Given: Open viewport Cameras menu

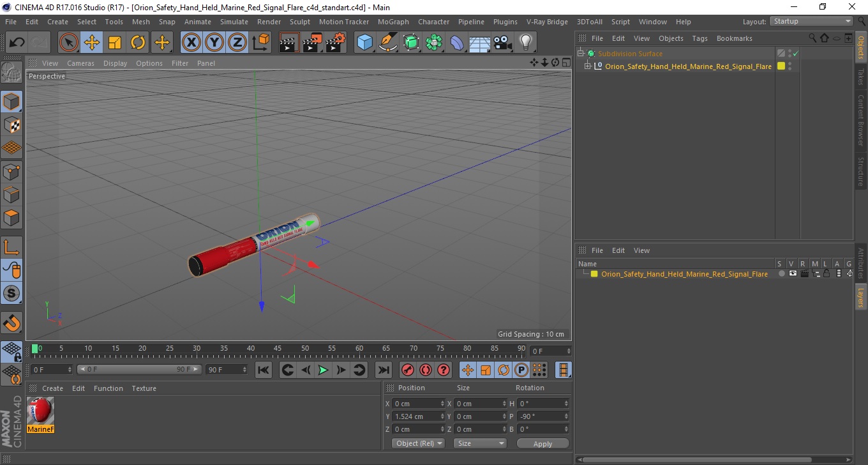Looking at the screenshot, I should [80, 63].
